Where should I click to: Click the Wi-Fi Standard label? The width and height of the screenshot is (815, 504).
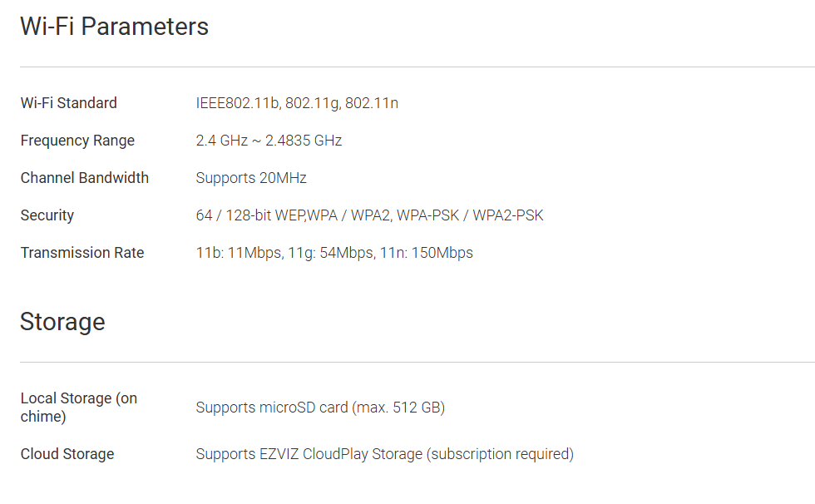pyautogui.click(x=68, y=103)
